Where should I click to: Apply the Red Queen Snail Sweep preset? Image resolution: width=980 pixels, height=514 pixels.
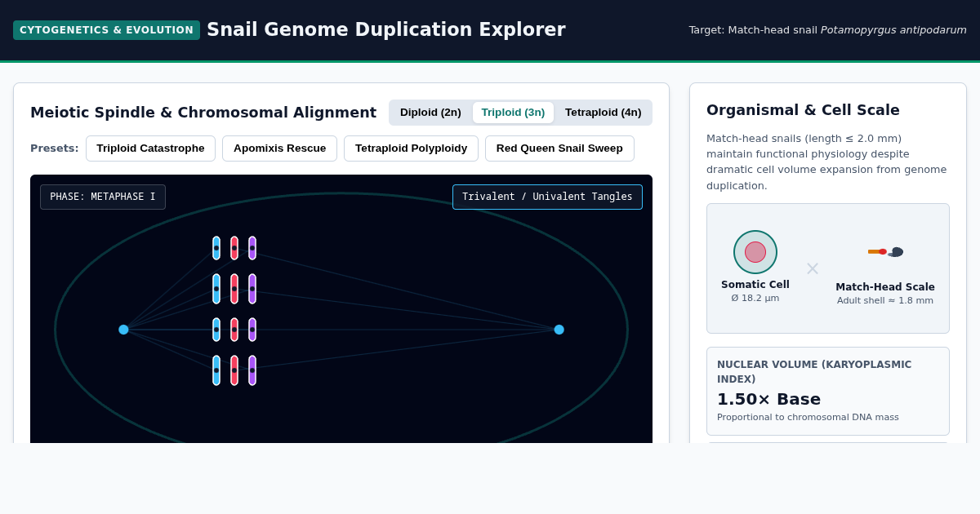[x=559, y=148]
